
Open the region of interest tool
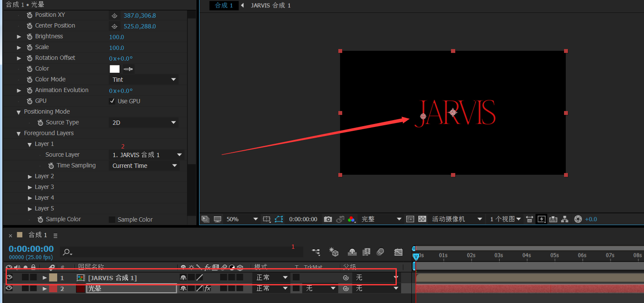tap(267, 219)
